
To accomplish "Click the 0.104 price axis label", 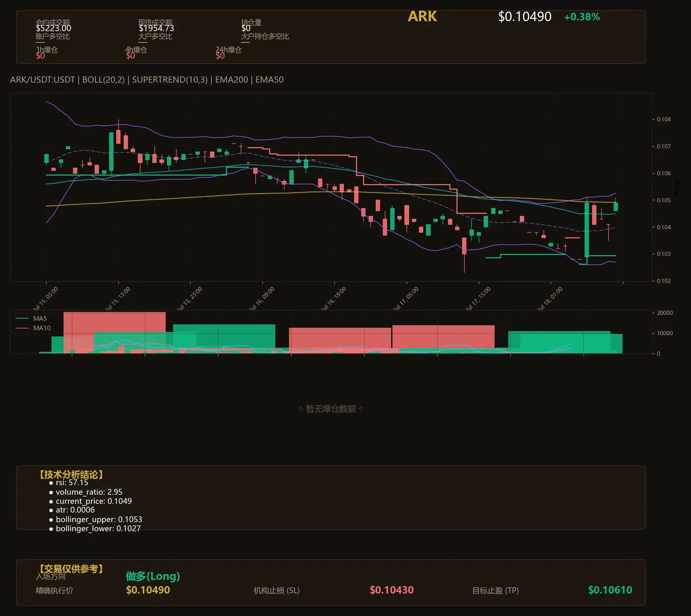I will pyautogui.click(x=664, y=227).
